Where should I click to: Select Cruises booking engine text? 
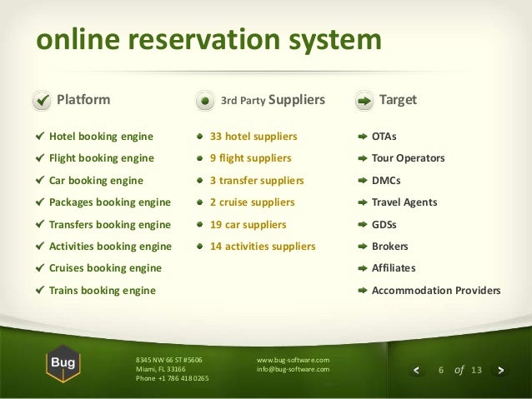click(105, 268)
